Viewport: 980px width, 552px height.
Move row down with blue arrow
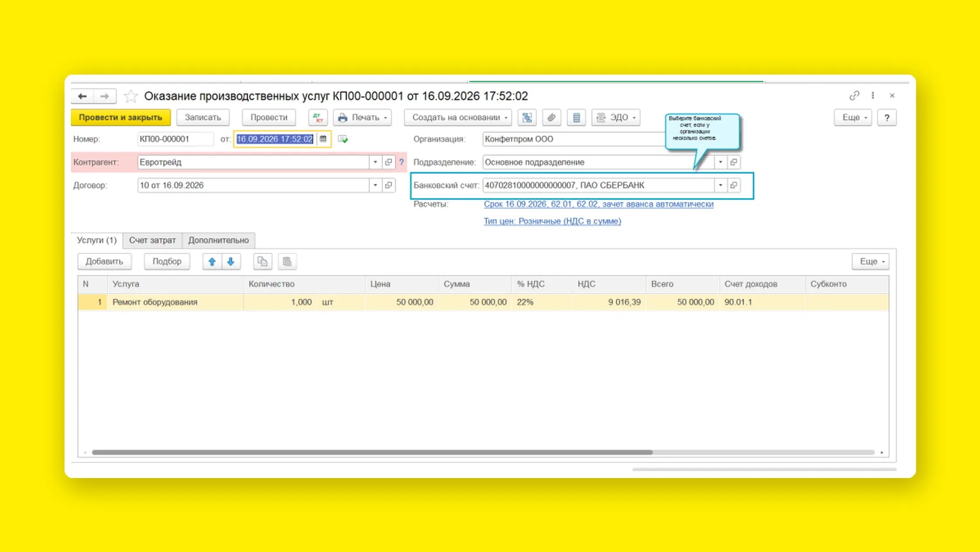(x=231, y=262)
